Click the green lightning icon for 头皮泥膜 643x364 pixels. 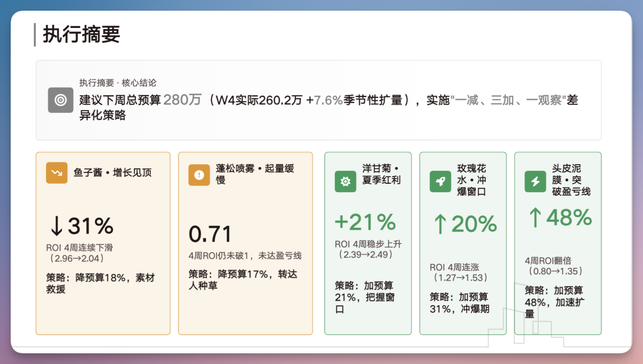(535, 181)
